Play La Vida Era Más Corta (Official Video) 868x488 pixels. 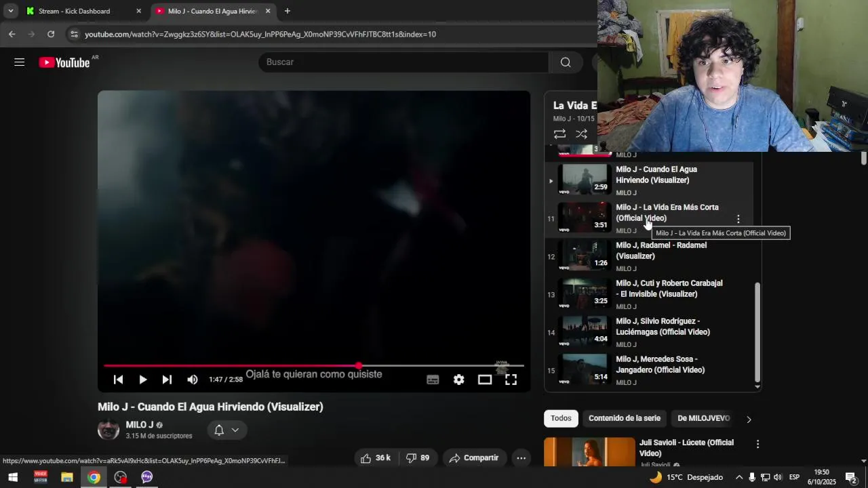point(667,213)
